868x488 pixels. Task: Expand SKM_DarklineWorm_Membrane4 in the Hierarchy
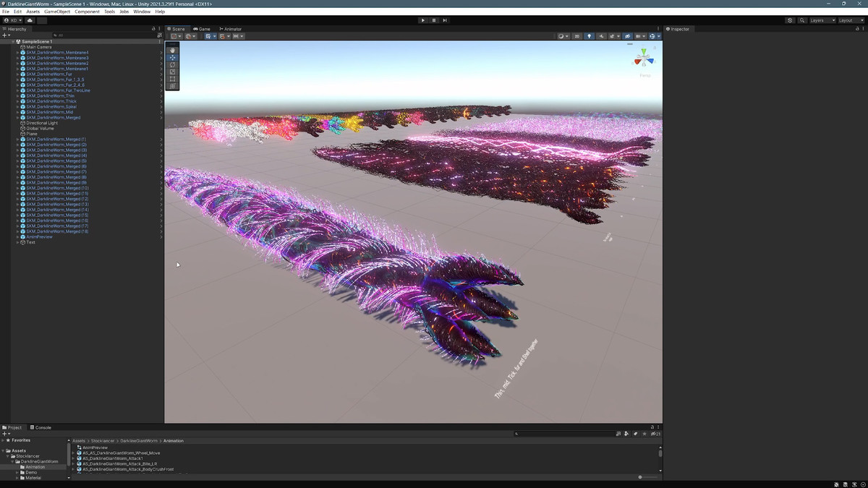pos(17,53)
